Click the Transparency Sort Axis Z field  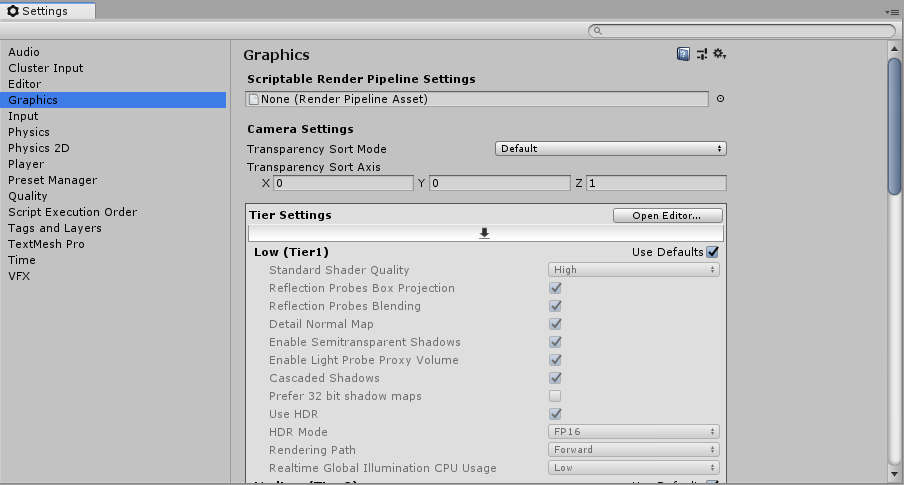pos(656,183)
